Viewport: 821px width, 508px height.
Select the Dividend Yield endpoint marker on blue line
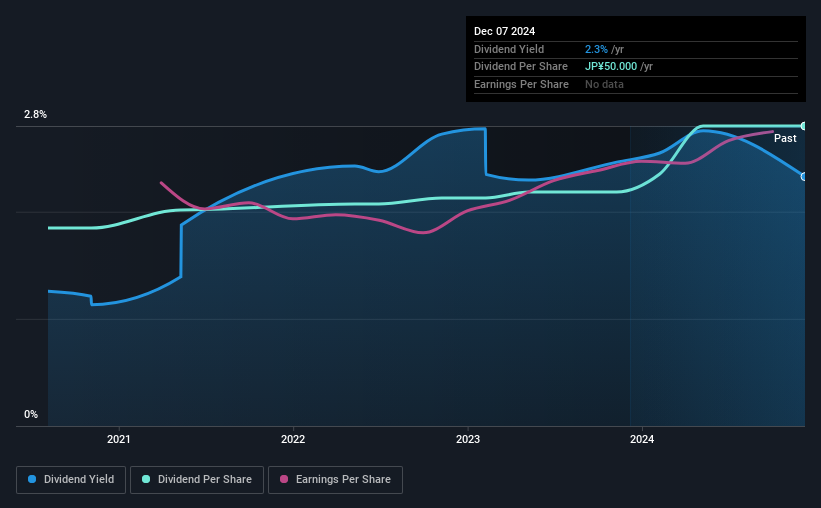[x=804, y=176]
